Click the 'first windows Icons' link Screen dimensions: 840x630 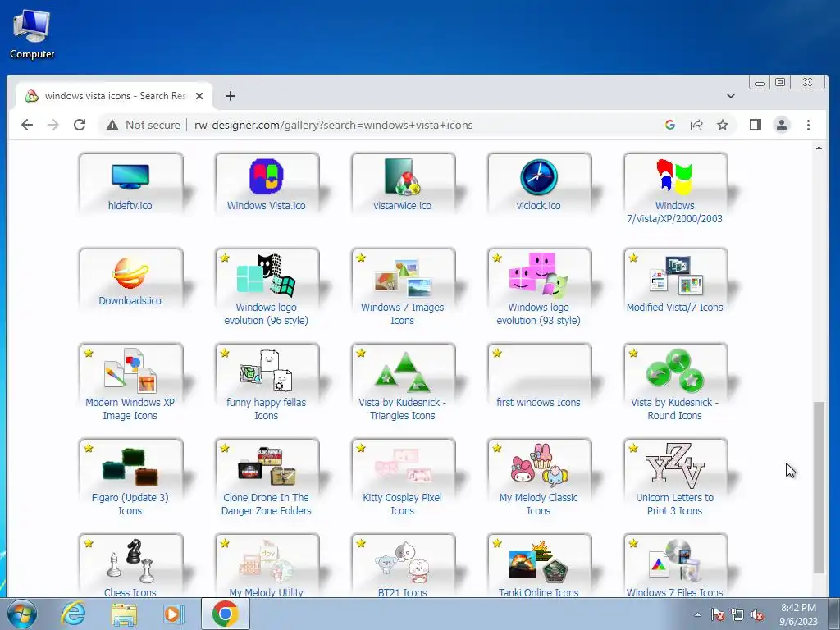[x=538, y=402]
